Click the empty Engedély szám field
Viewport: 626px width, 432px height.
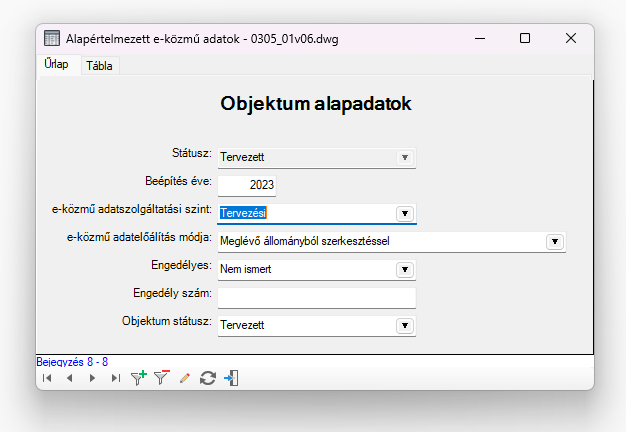tap(317, 297)
